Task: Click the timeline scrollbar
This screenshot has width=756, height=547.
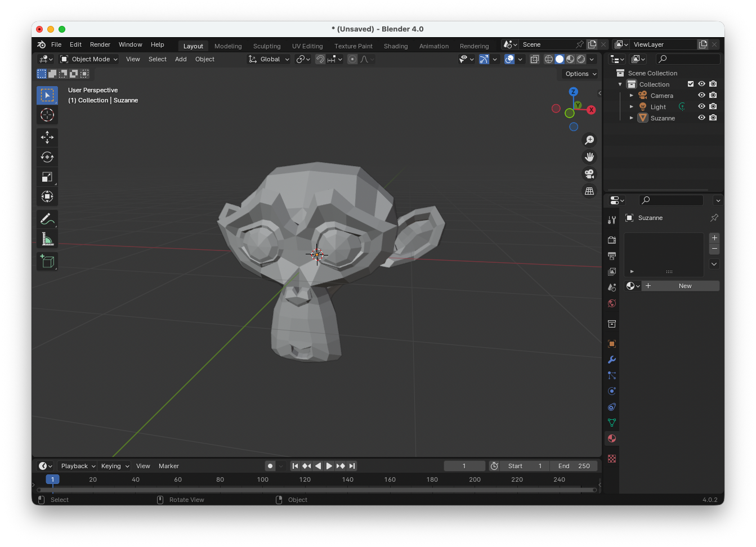Action: coord(315,490)
